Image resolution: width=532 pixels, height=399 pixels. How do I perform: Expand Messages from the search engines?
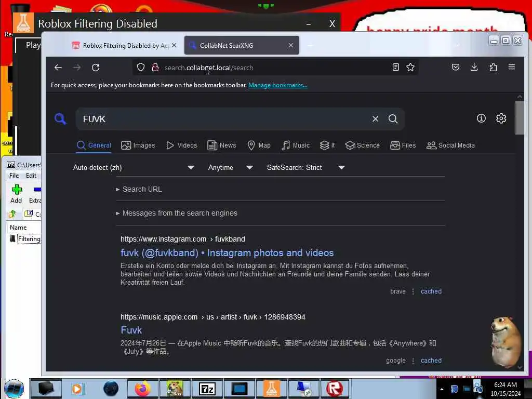click(x=177, y=213)
